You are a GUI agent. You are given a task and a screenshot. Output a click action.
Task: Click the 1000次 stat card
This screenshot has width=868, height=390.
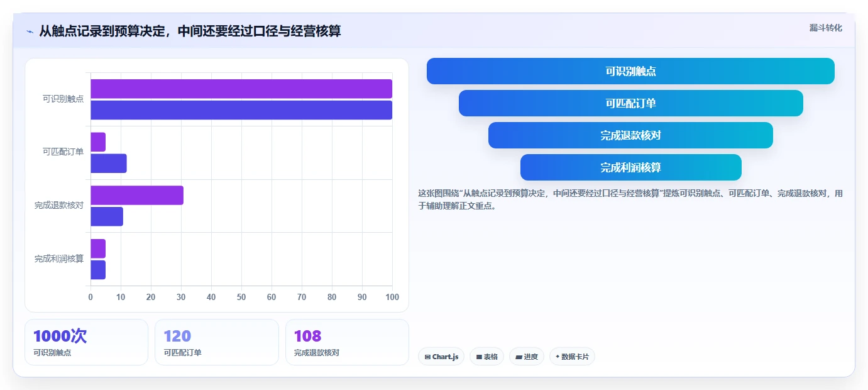pos(86,342)
